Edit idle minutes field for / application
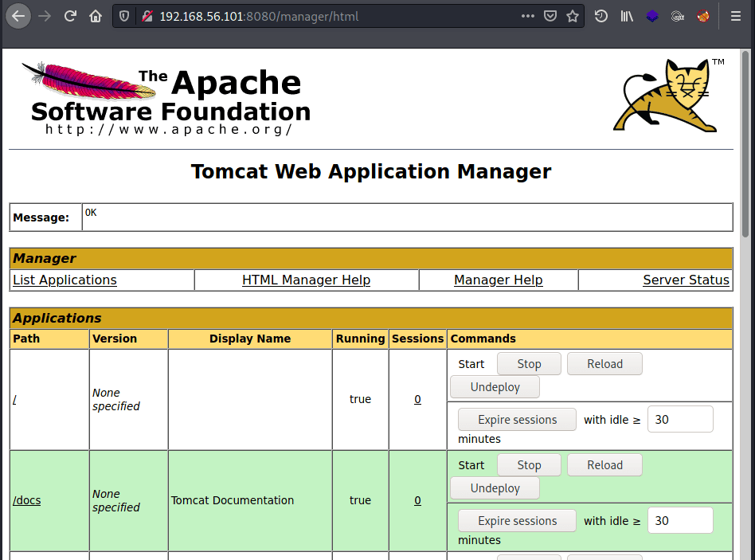 pos(680,419)
